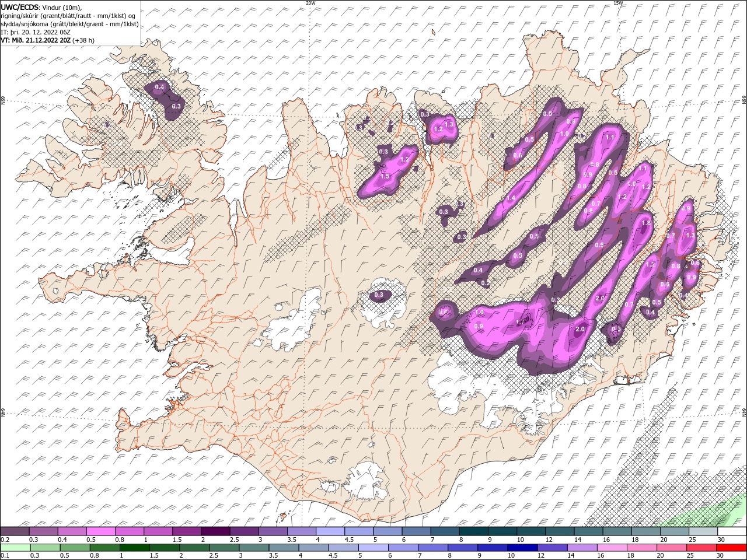Click the snow-scale swatch between 0.2 and 0.3
This screenshot has width=747, height=560.
coord(15,531)
